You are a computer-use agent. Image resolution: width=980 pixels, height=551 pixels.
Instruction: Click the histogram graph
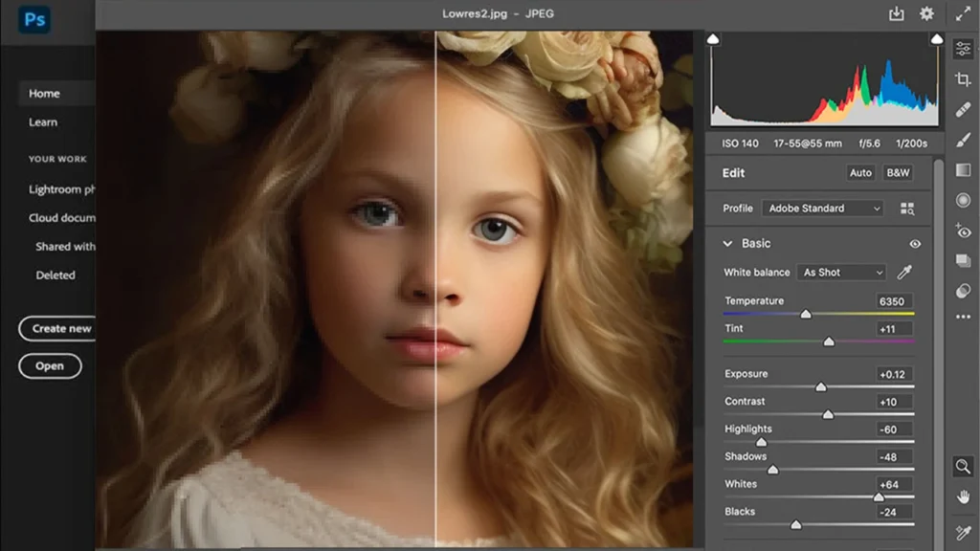[x=824, y=81]
